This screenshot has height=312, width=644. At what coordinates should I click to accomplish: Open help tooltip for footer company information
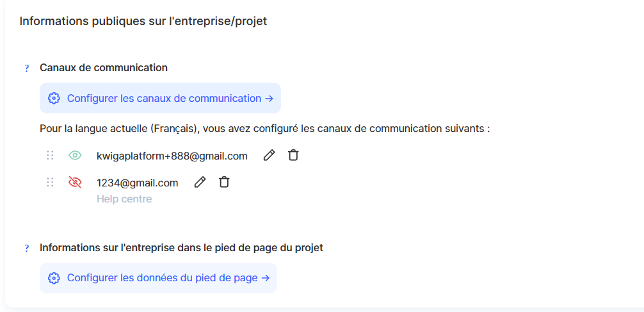[x=27, y=248]
